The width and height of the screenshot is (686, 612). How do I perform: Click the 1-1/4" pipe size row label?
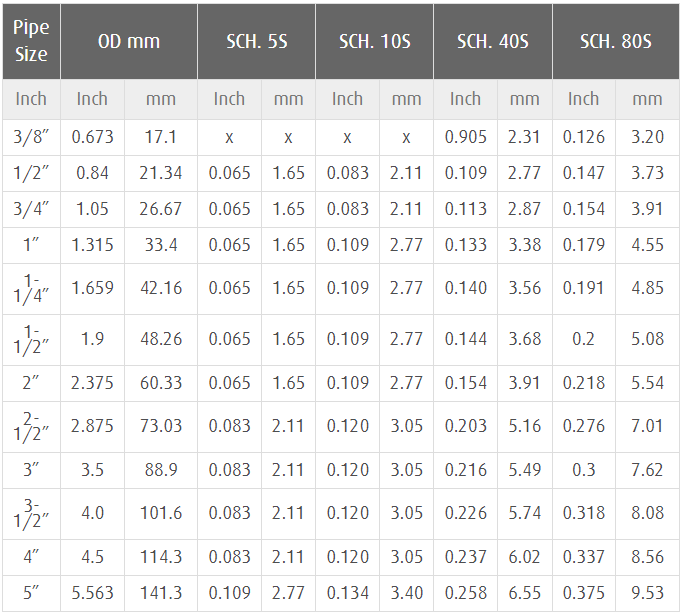pos(31,289)
